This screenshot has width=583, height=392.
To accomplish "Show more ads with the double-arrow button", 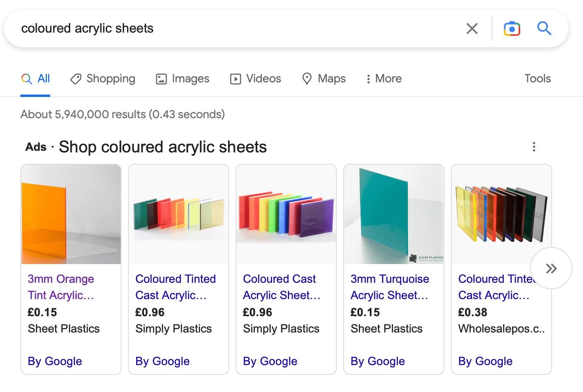I will (x=551, y=268).
